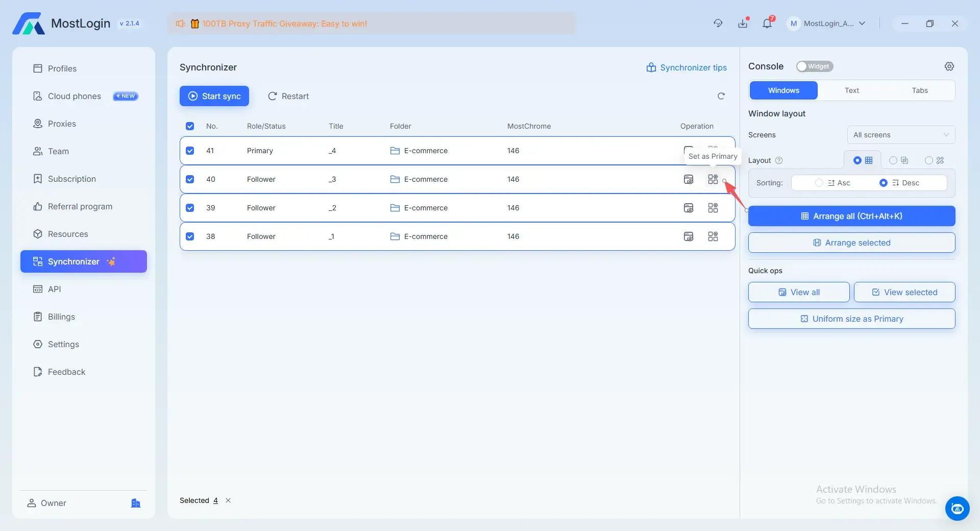Click window view icon for row 38
Image resolution: width=980 pixels, height=531 pixels.
click(x=689, y=236)
